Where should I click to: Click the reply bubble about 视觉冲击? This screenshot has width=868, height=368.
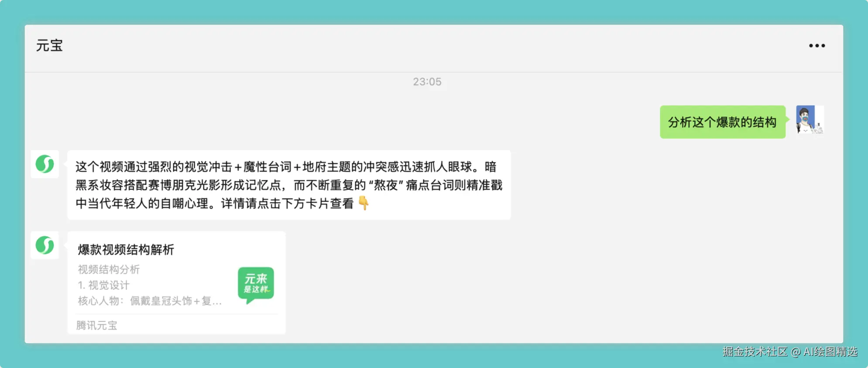click(289, 185)
